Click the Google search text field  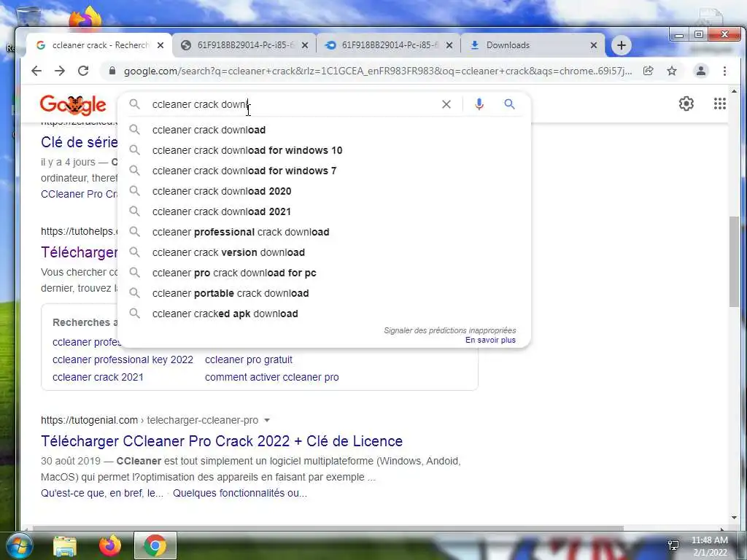pyautogui.click(x=290, y=104)
